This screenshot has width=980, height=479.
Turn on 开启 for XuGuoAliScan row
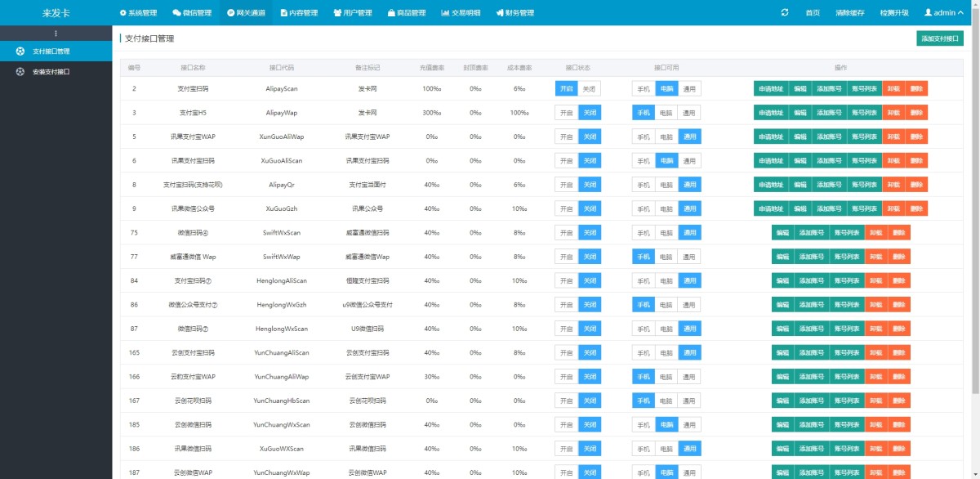(x=566, y=161)
